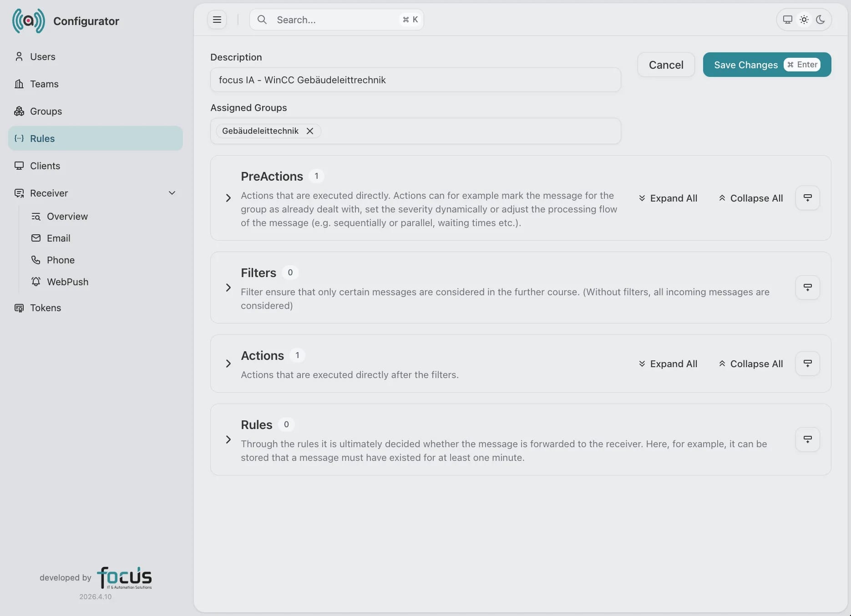Viewport: 851px width, 616px height.
Task: Click the add icon in Actions
Action: click(x=808, y=364)
